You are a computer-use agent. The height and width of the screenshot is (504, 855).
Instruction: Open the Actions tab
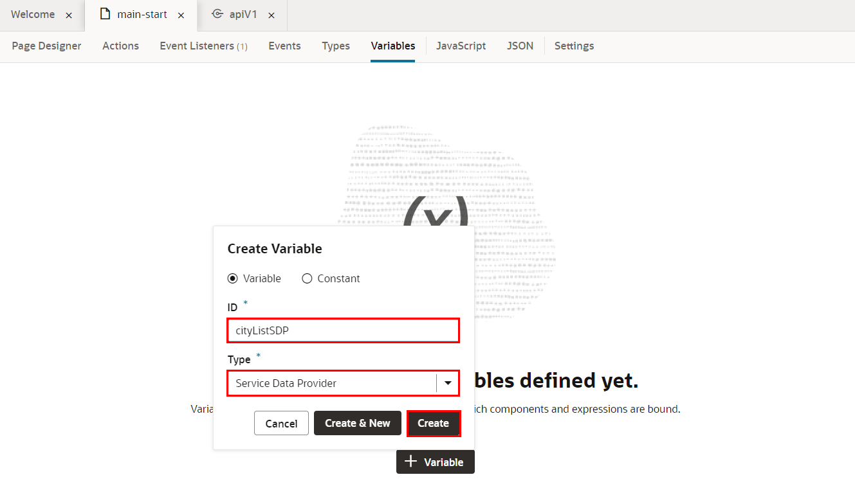[x=120, y=46]
